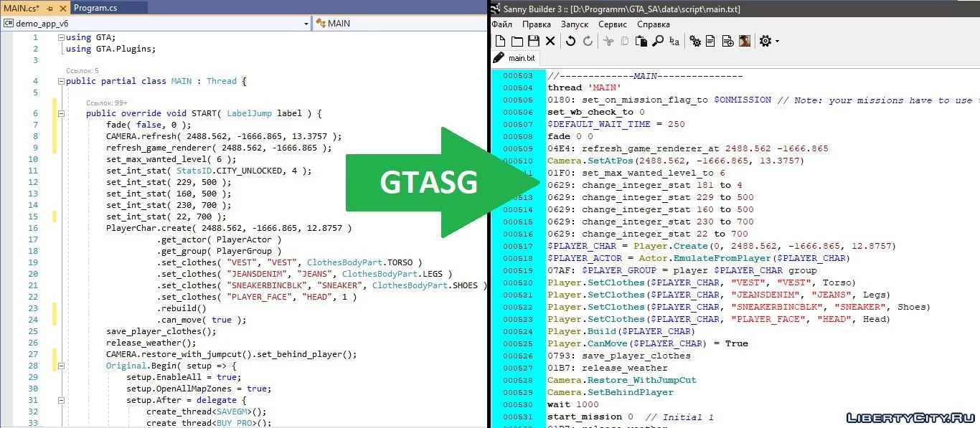Click Paste clipboard icon in Sanny Builder
The width and height of the screenshot is (980, 428).
[641, 42]
